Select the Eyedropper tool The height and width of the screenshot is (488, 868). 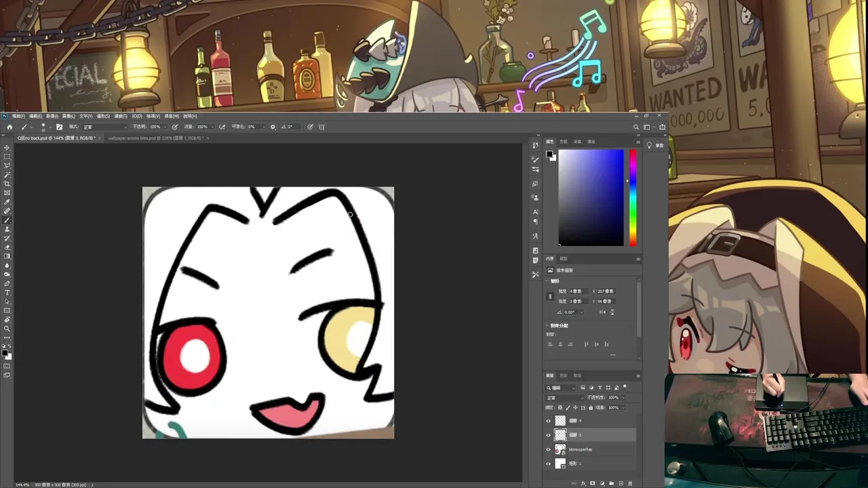pyautogui.click(x=7, y=201)
